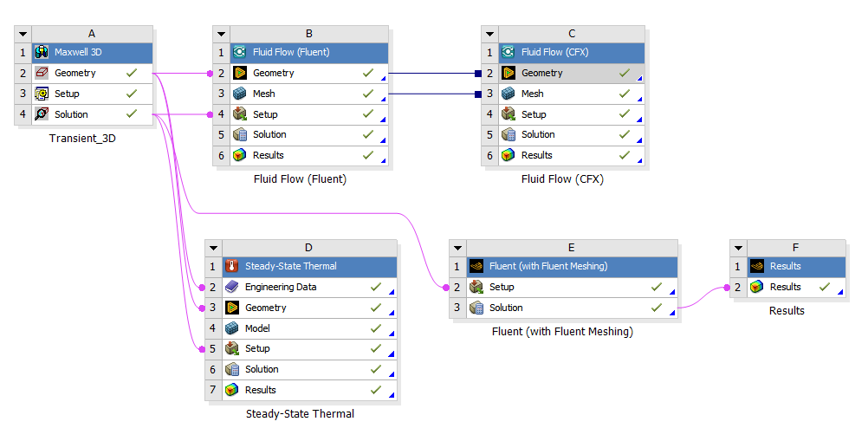Screen dimensions: 868x428
Task: Click Solution magnifier icon in Maxwell 3D
Action: (42, 114)
